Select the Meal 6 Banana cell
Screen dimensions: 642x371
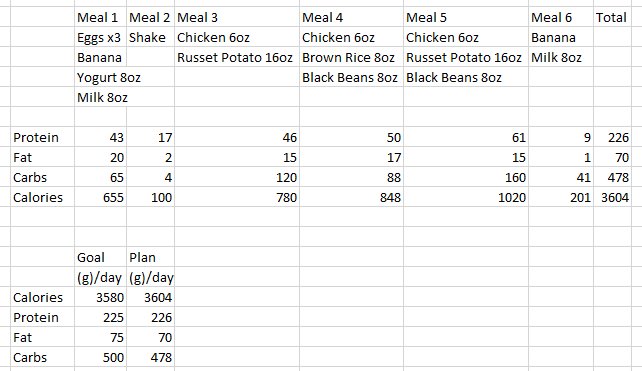[x=561, y=37]
